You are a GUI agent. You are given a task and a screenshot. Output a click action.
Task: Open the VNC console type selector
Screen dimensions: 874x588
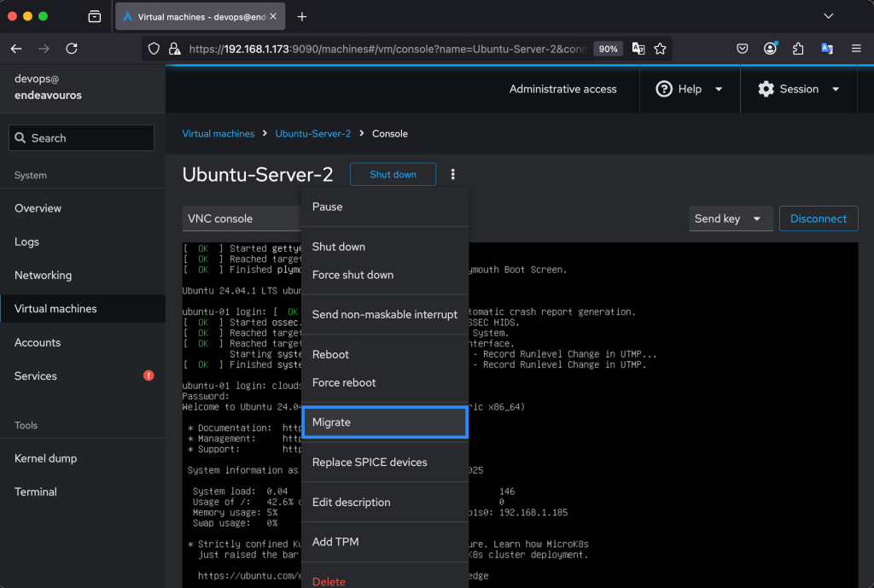click(x=242, y=218)
